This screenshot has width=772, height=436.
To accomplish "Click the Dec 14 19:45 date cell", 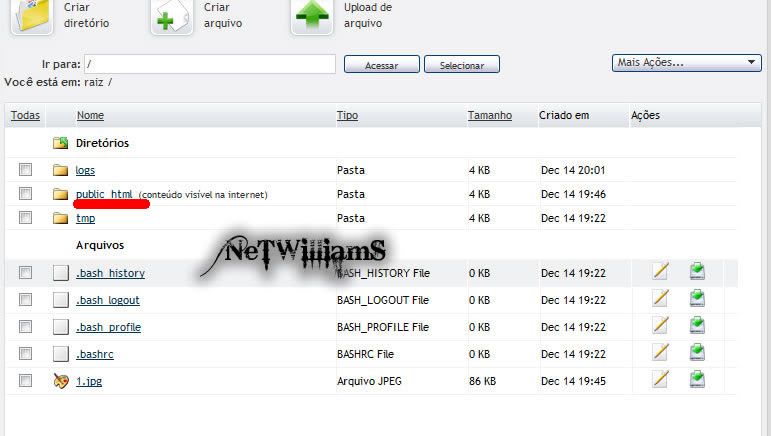I will [x=573, y=381].
